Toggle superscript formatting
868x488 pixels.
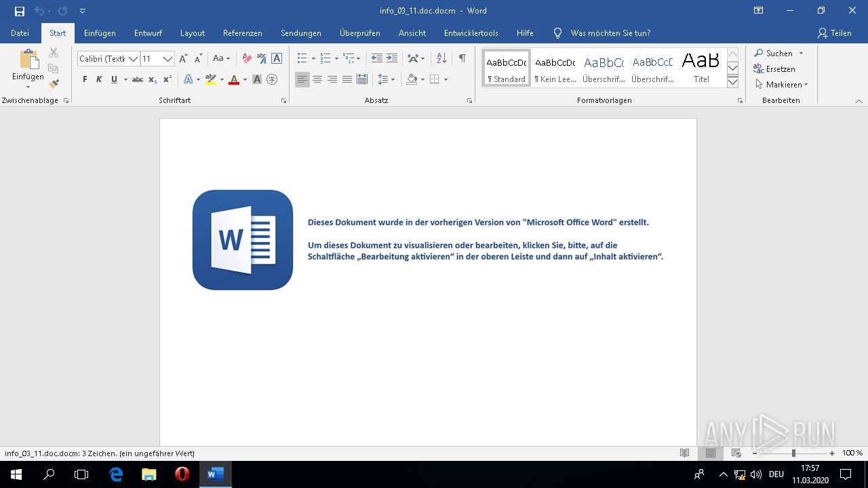167,79
